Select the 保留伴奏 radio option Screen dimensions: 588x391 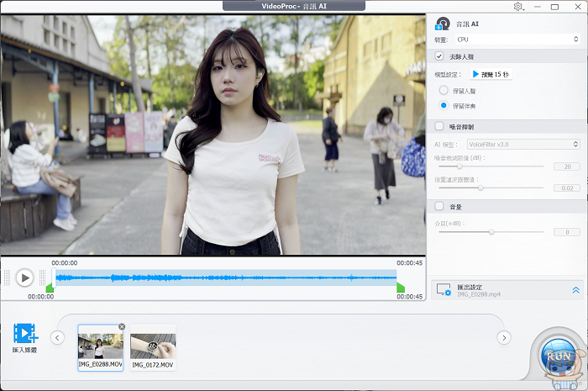444,105
